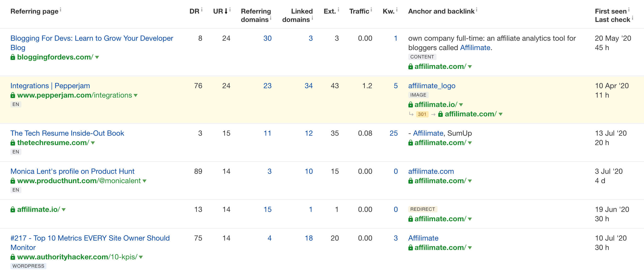
Task: Open The Tech Resume Inside-Out Book link
Action: pos(67,133)
